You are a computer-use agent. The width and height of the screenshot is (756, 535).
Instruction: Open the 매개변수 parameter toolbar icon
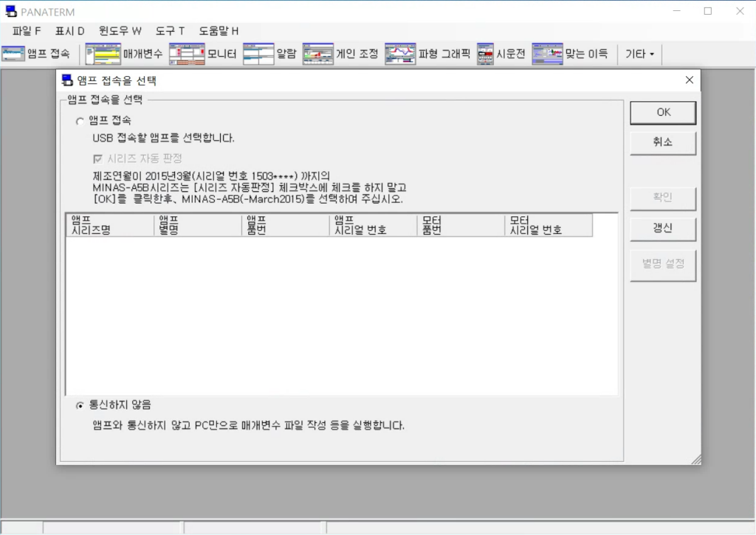(x=103, y=54)
